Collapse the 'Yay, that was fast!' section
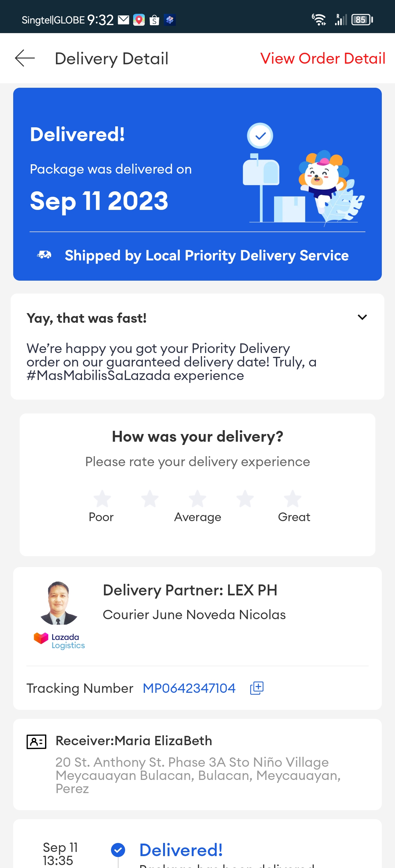The width and height of the screenshot is (395, 868). pyautogui.click(x=362, y=317)
